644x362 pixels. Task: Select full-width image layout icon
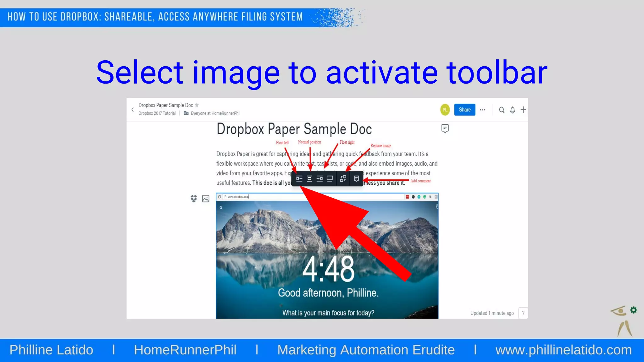tap(330, 178)
